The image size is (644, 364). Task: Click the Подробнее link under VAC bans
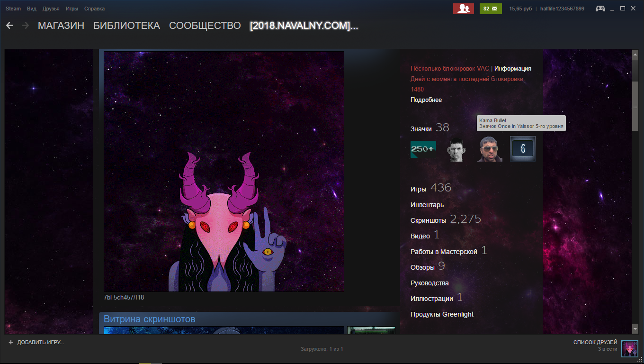tap(426, 100)
